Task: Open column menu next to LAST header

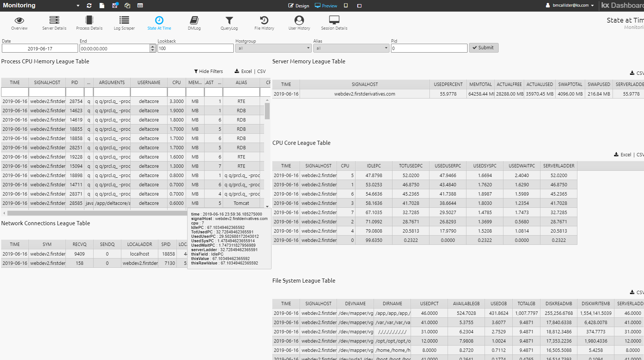Action: [220, 83]
